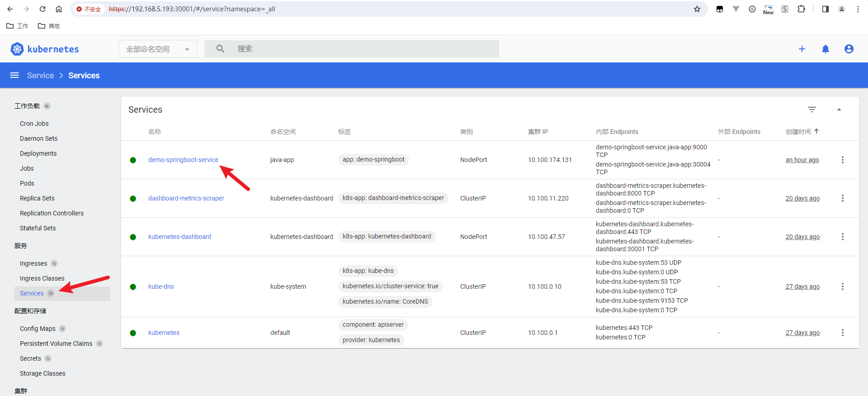Click the 不安全 site security indicator
Viewport: 868px width, 396px height.
point(89,9)
